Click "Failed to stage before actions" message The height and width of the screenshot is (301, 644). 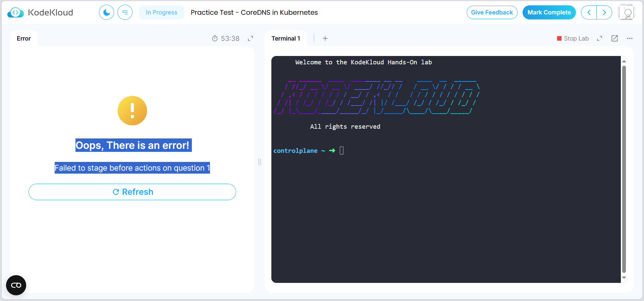coord(132,168)
